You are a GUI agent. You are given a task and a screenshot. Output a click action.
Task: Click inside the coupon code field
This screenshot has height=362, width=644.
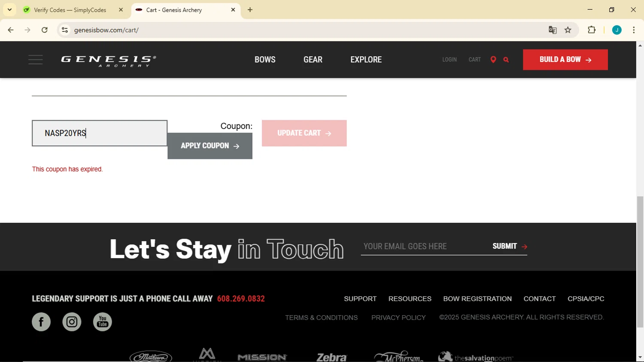(x=100, y=133)
